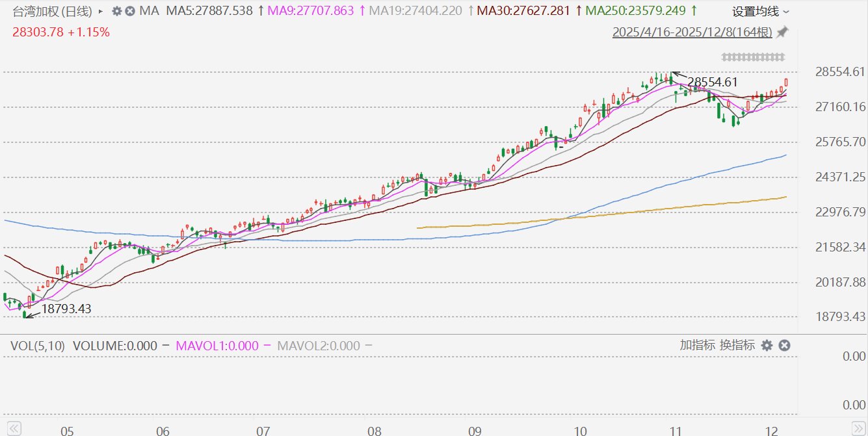868x436 pixels.
Task: Close the VOL indicator panel
Action: [784, 346]
